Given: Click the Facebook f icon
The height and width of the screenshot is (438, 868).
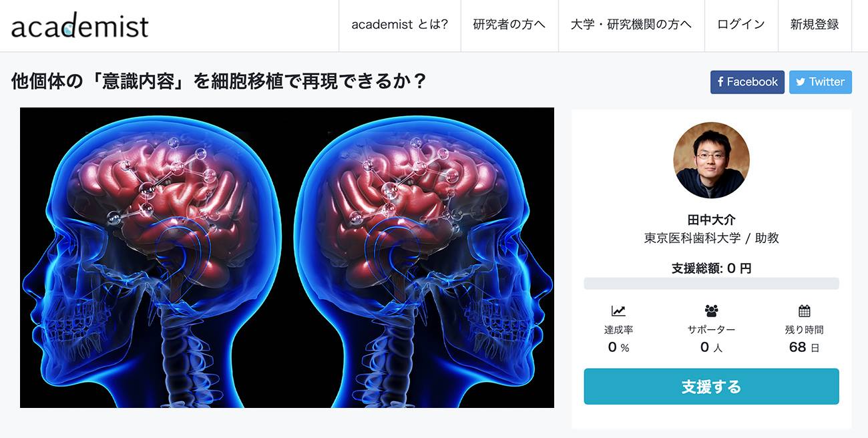Looking at the screenshot, I should (x=720, y=82).
